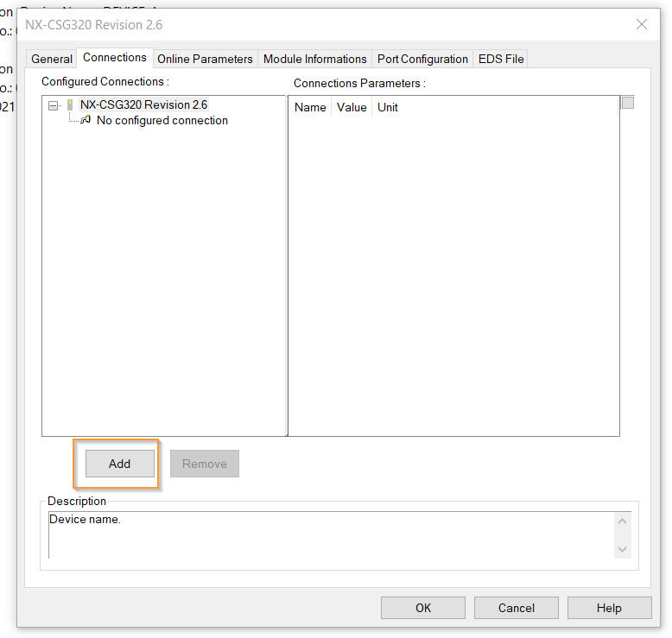Open Help for this dialog
Screen dimensions: 672x638
[x=610, y=608]
